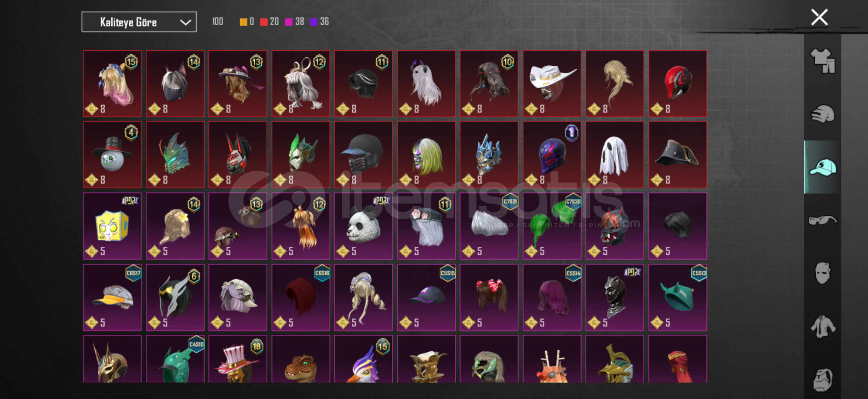The height and width of the screenshot is (399, 868).
Task: Open the backpack category icon
Action: (823, 379)
